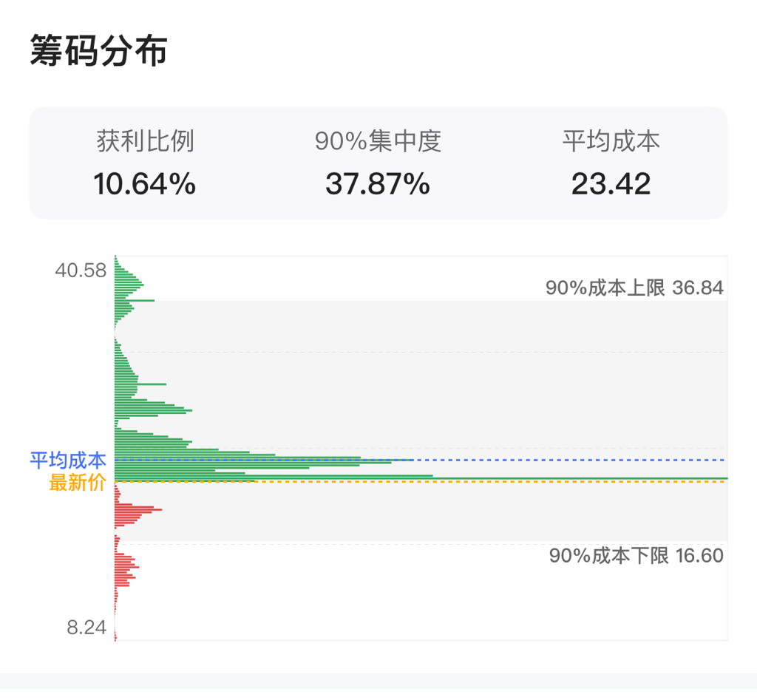Select the 10.64% profit ratio value

(x=145, y=183)
